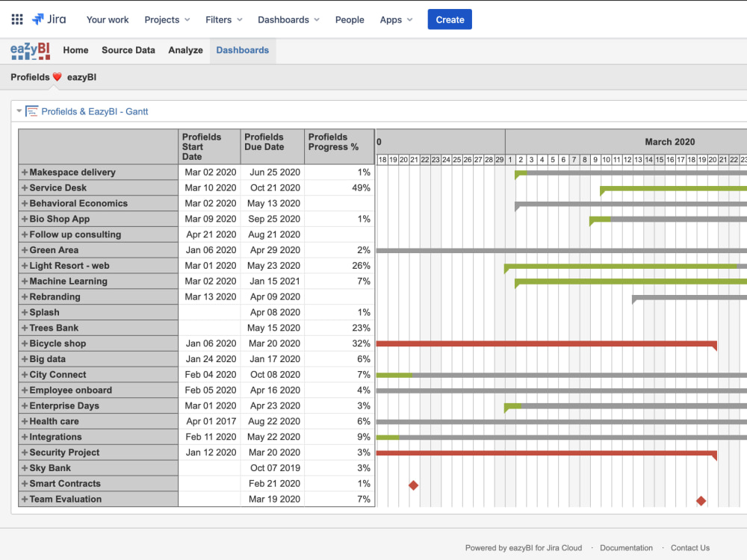The height and width of the screenshot is (560, 747).
Task: Expand the Makespace delivery row
Action: [25, 172]
